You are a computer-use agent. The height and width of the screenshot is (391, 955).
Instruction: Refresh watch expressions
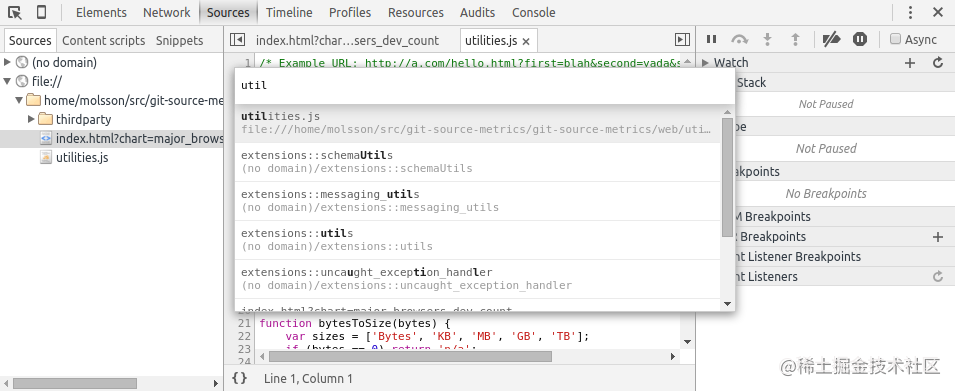pyautogui.click(x=938, y=63)
